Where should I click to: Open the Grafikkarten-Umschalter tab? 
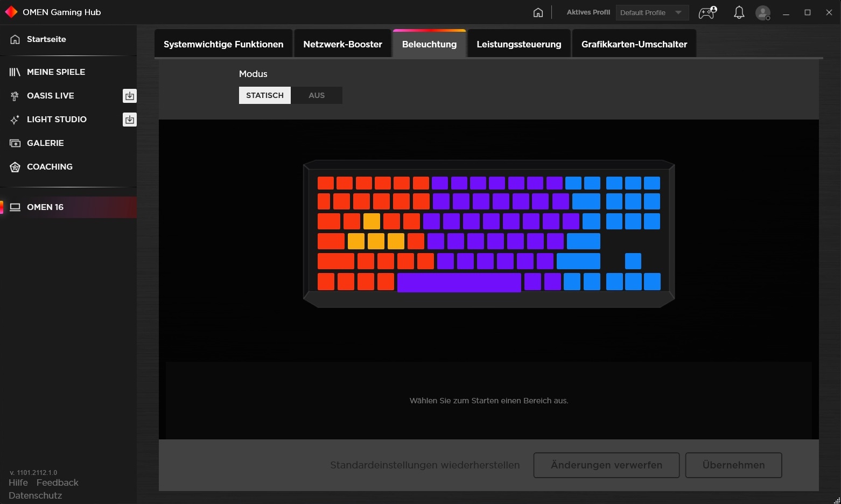point(634,44)
